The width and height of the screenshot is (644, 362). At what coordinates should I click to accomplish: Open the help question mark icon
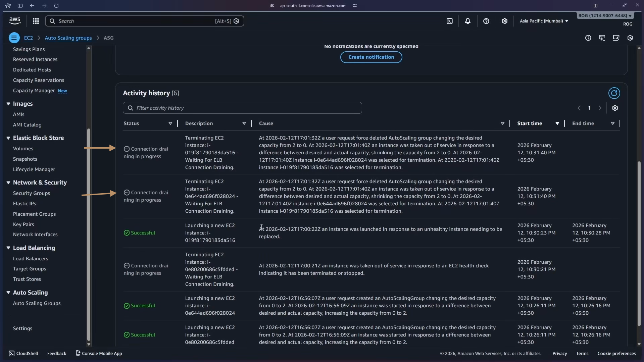click(486, 21)
